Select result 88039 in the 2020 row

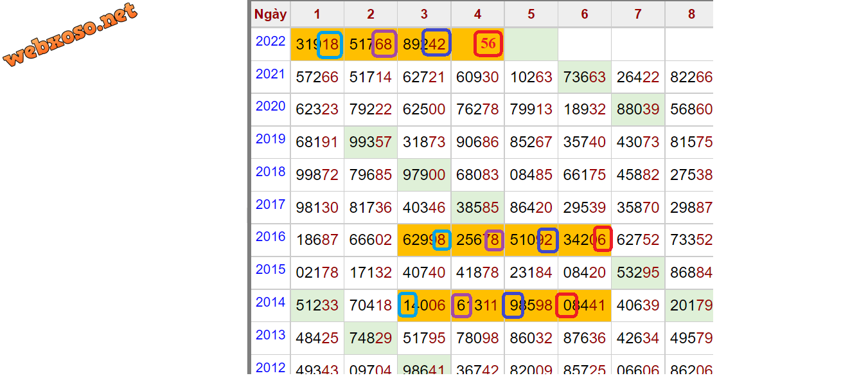point(637,110)
